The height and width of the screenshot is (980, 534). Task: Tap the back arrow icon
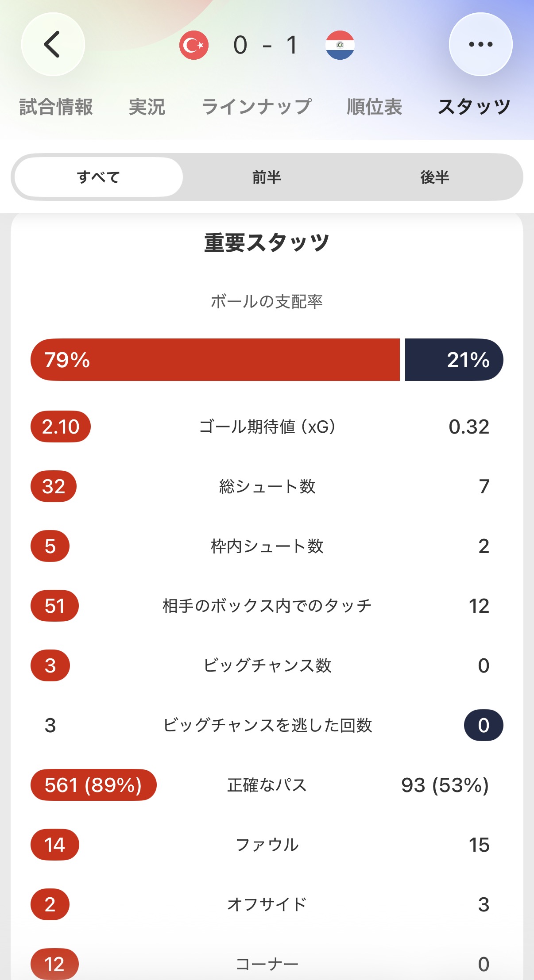pos(53,44)
